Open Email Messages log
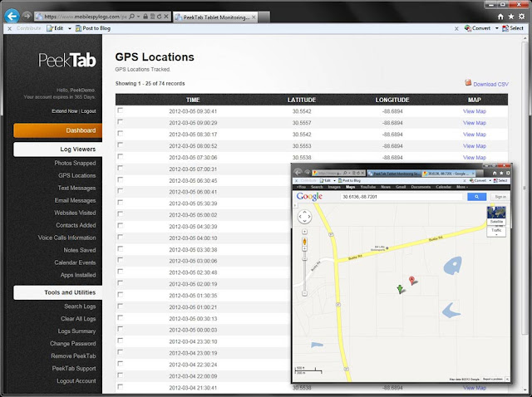The image size is (532, 397). tap(75, 200)
